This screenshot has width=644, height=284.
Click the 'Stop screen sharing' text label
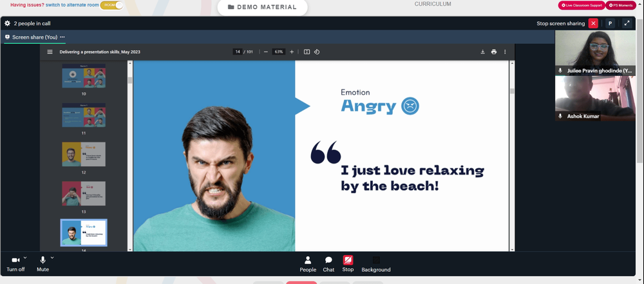[x=561, y=23]
